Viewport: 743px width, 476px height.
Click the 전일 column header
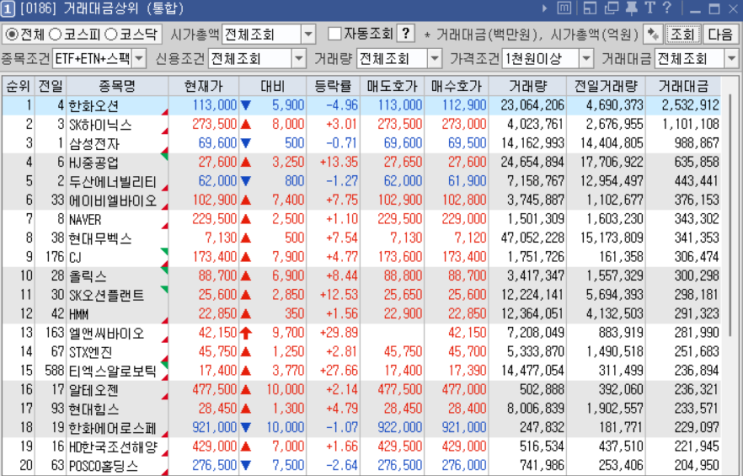[x=50, y=86]
